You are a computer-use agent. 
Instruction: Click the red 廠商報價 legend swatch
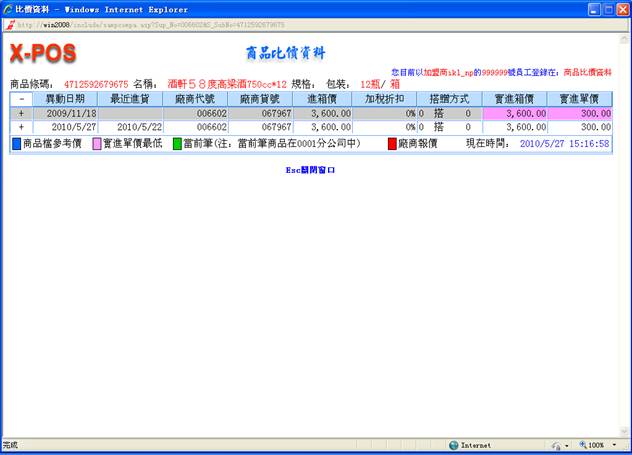tap(392, 144)
